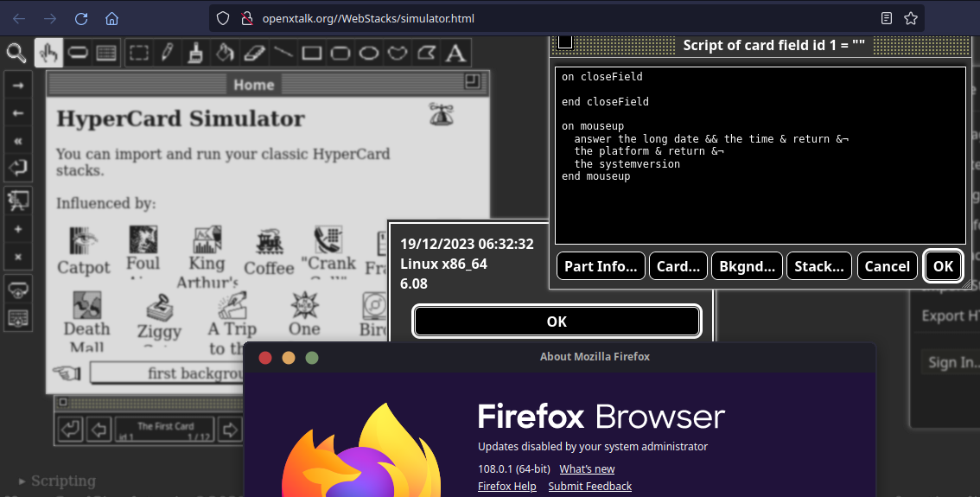The width and height of the screenshot is (980, 497).
Task: Delete card with sidebar x icon
Action: point(17,257)
